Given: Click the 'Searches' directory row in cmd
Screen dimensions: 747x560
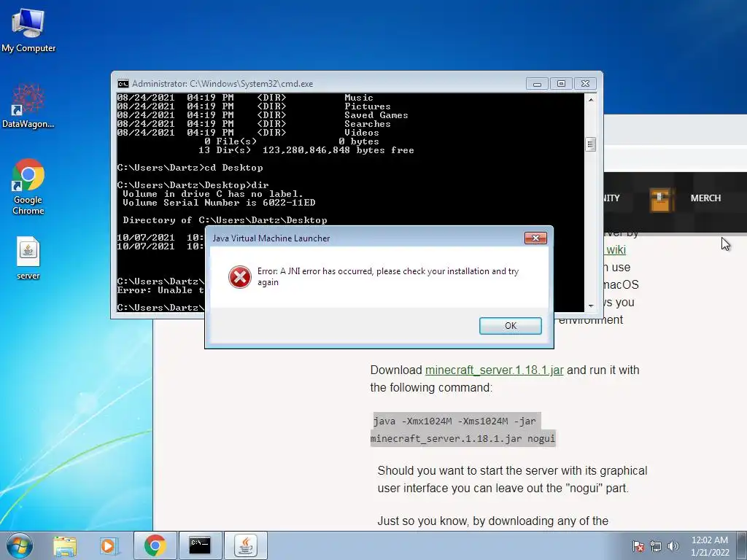Looking at the screenshot, I should 254,124.
